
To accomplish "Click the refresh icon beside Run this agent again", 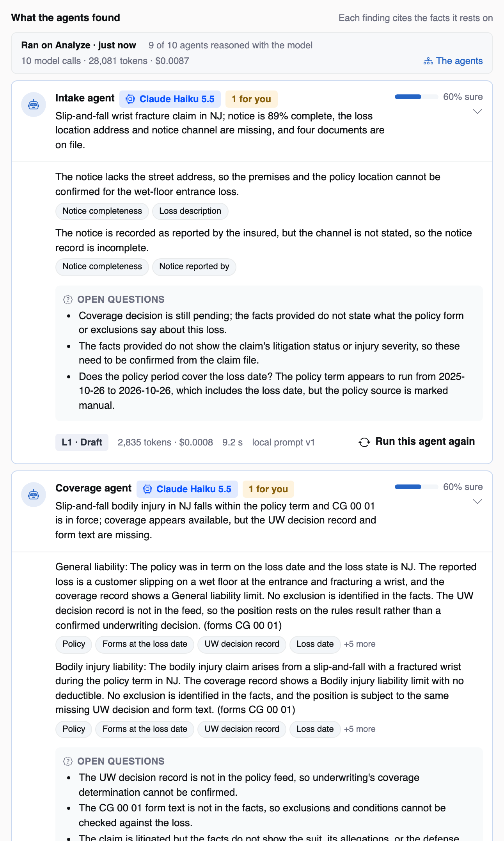I will pyautogui.click(x=364, y=442).
